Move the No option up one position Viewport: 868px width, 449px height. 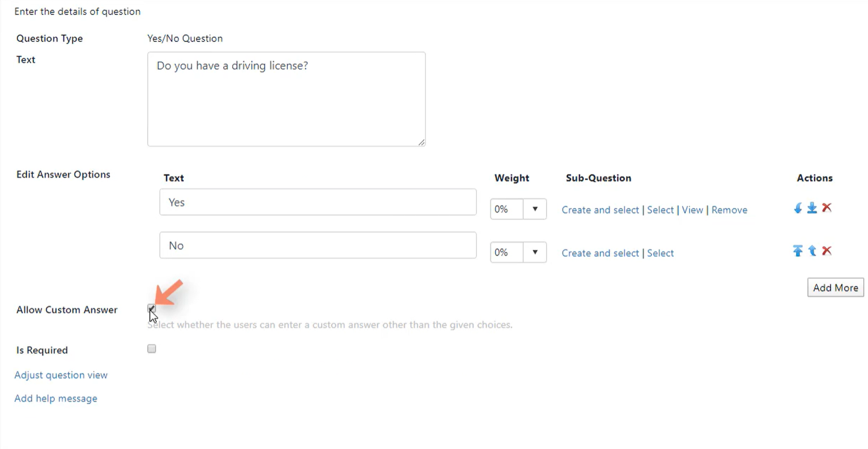812,251
